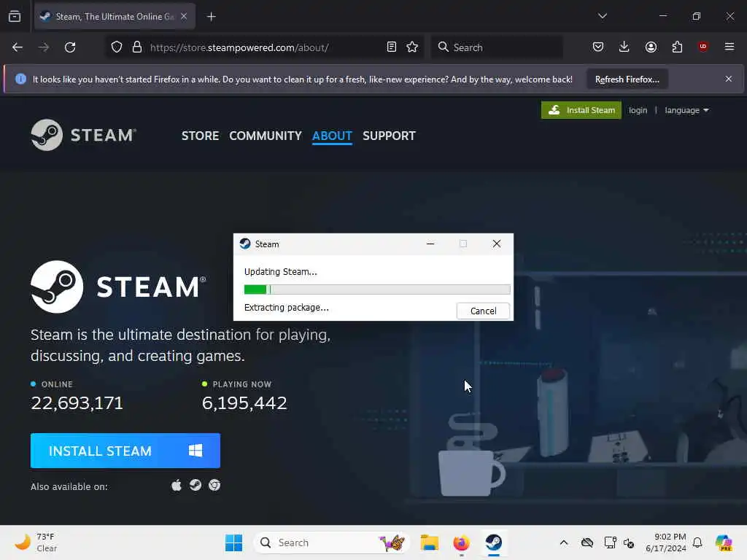Click the cloud sync tray icon

tap(587, 542)
